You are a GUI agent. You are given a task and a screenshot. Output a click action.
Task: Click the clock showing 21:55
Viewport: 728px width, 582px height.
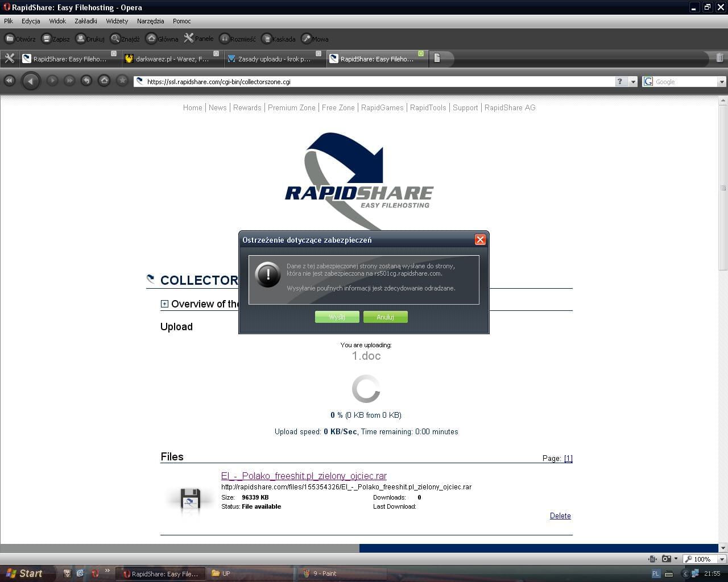pos(712,573)
